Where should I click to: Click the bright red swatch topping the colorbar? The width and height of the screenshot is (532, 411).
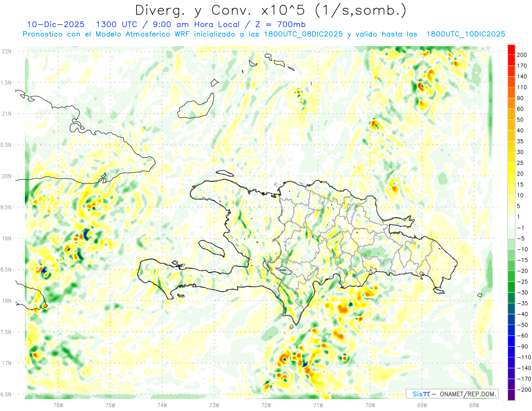coord(511,49)
